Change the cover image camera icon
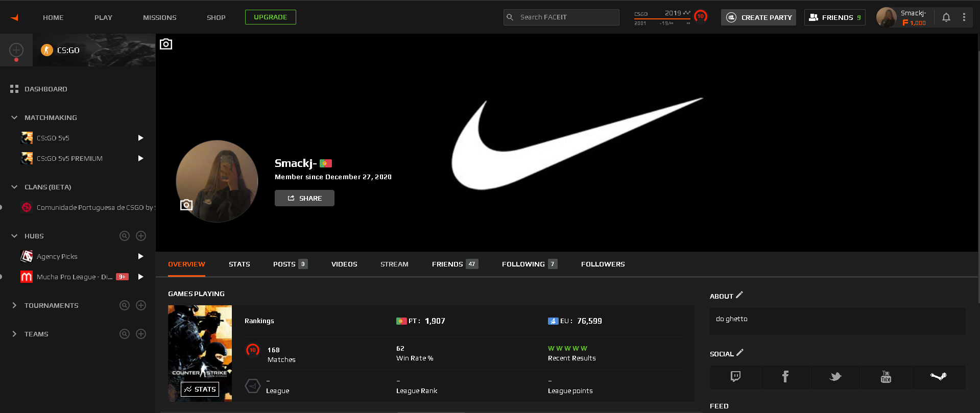The image size is (980, 413). pos(166,44)
